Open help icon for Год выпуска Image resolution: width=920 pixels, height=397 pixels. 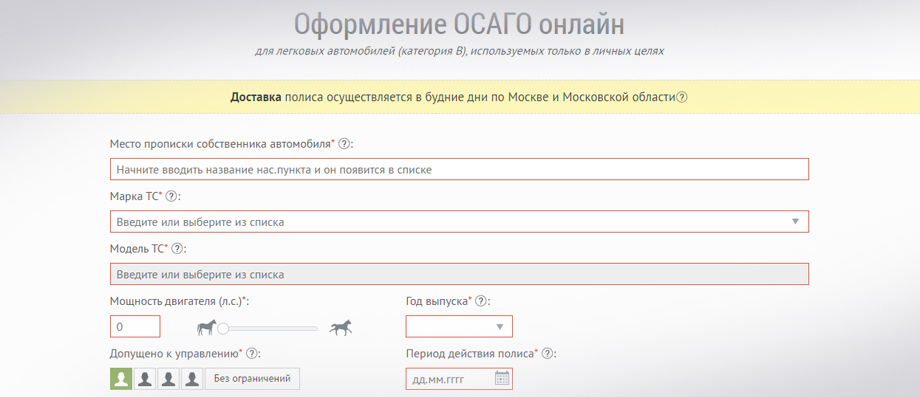(x=481, y=301)
